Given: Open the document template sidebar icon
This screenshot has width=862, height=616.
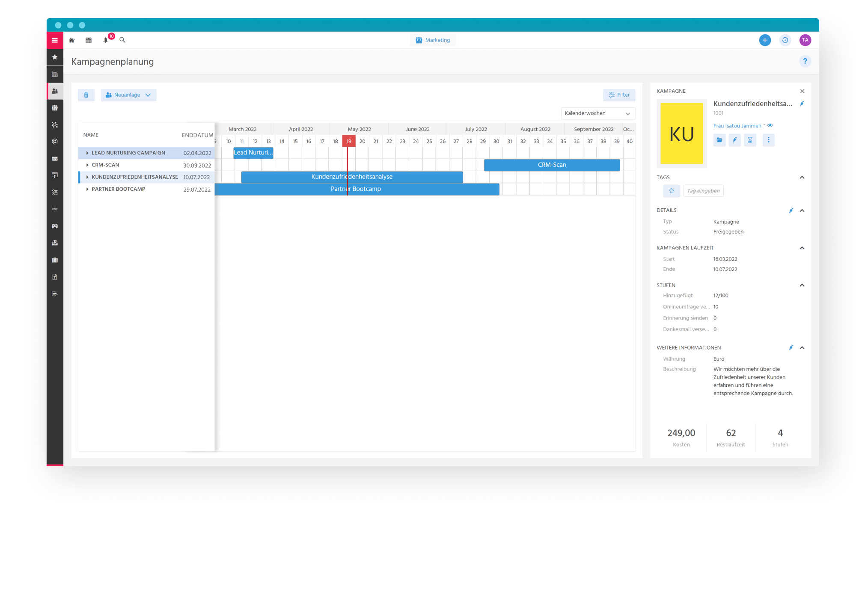Looking at the screenshot, I should (55, 277).
